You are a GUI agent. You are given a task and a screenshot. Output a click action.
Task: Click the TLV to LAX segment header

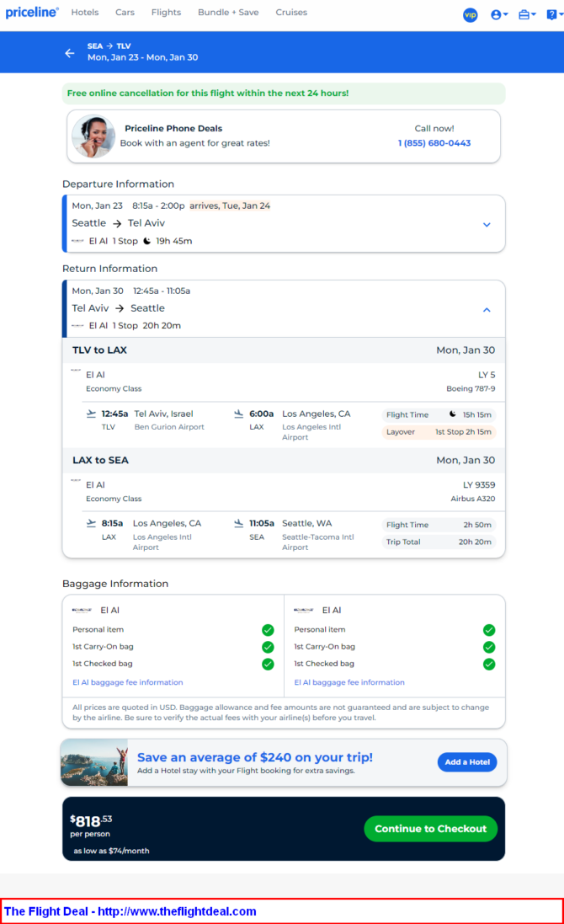(284, 350)
